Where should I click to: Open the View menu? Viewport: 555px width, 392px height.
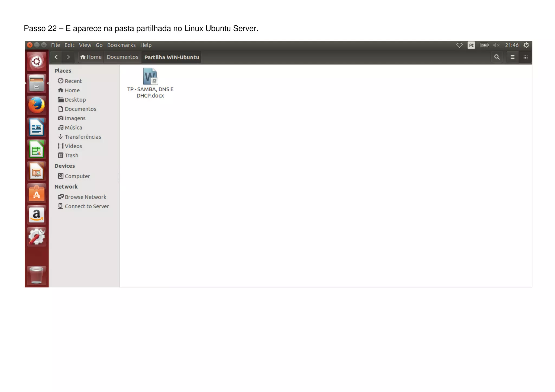[x=85, y=45]
